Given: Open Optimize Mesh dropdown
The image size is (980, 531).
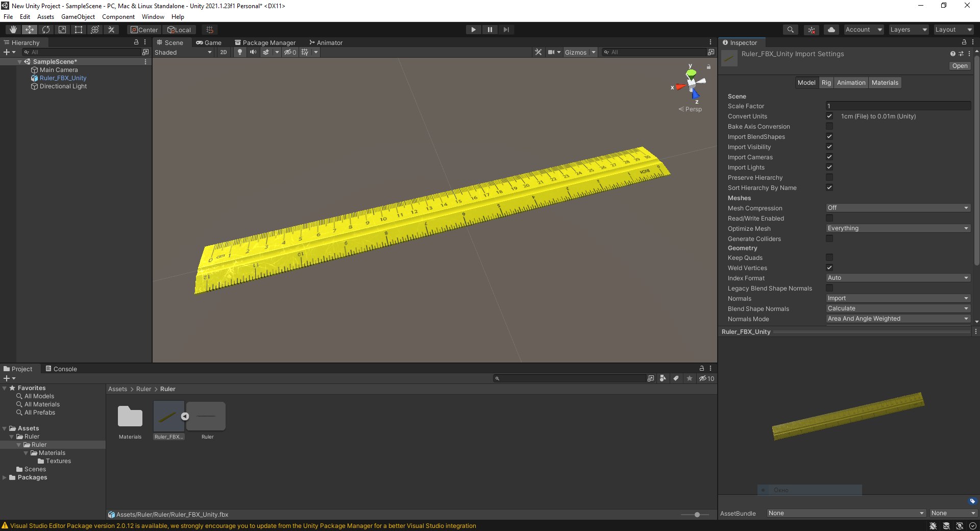Looking at the screenshot, I should [x=898, y=228].
